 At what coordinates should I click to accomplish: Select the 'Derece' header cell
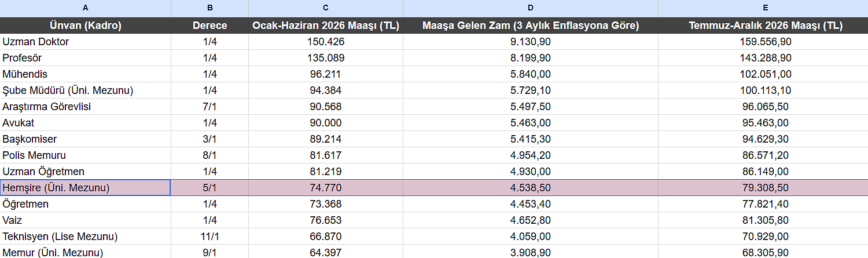pos(209,26)
